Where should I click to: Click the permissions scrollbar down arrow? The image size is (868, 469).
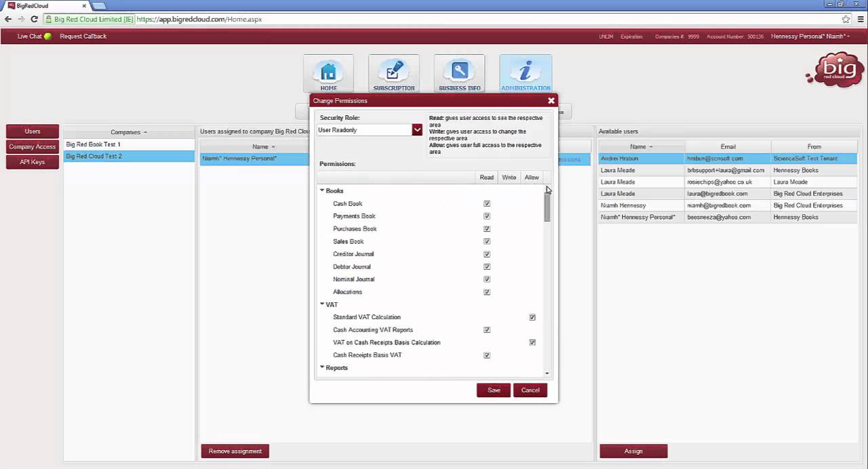pyautogui.click(x=547, y=373)
